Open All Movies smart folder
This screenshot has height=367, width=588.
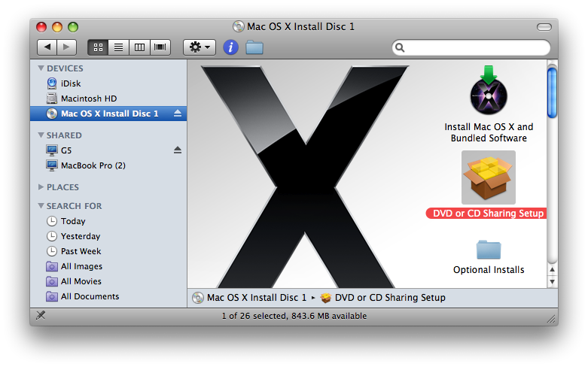(x=108, y=281)
